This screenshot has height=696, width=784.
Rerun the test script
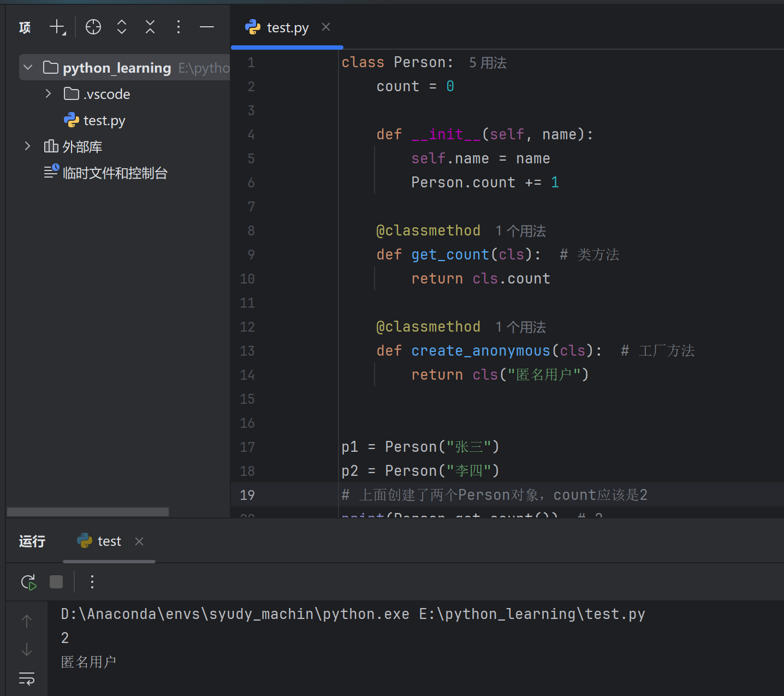28,582
